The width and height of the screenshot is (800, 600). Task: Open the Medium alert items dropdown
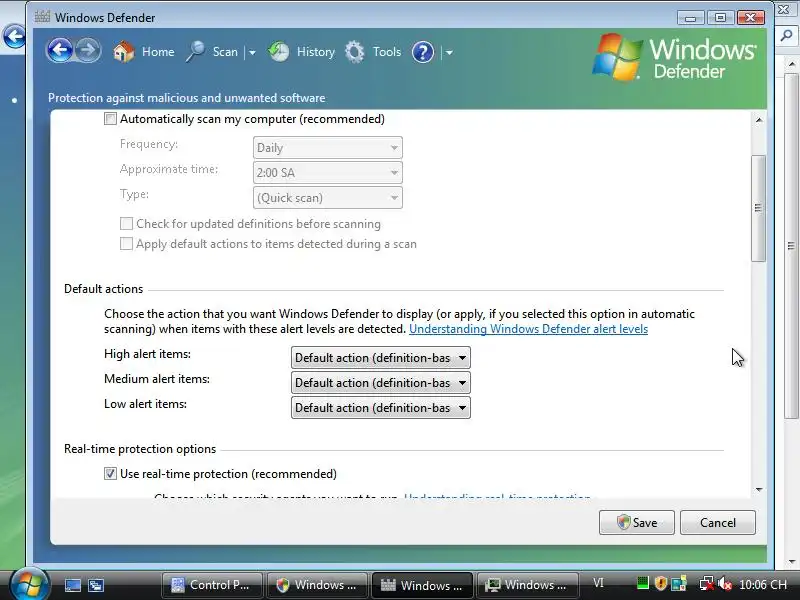click(x=381, y=383)
